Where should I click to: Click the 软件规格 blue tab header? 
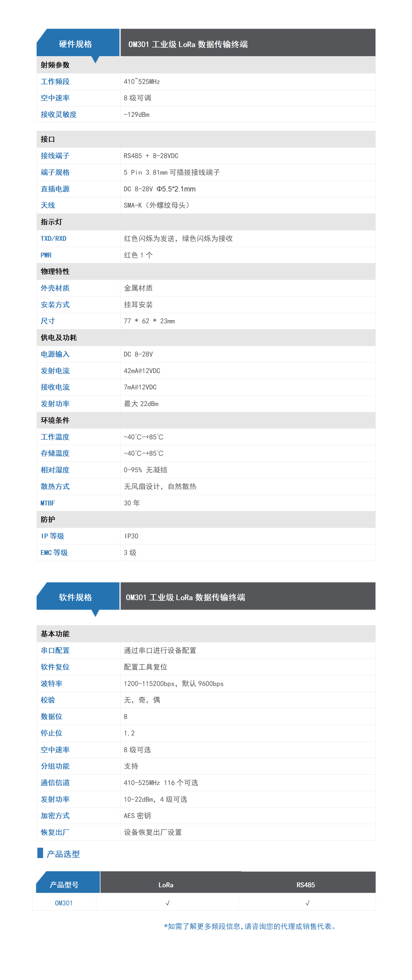click(x=75, y=597)
